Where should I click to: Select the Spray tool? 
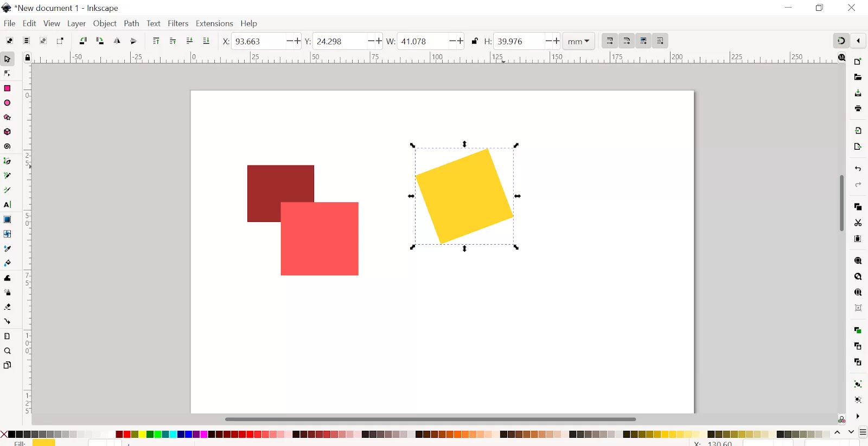click(x=8, y=293)
